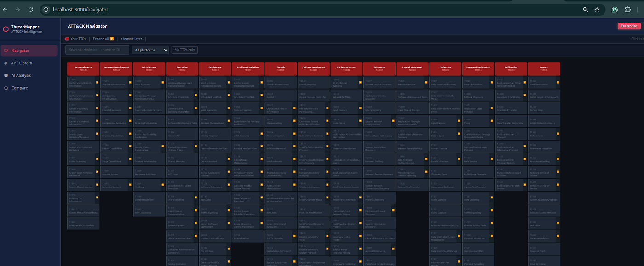Bookmark this page with the star icon

597,9
